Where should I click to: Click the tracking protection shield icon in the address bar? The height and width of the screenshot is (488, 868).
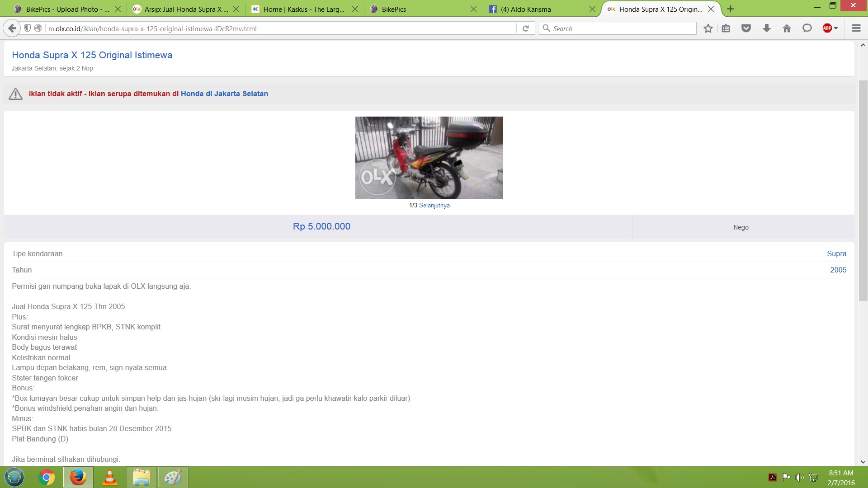(28, 28)
